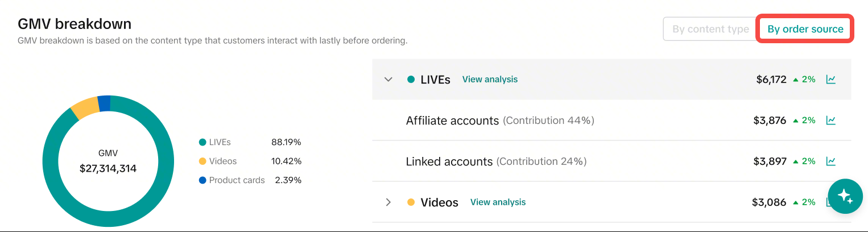Viewport: 868px width, 232px height.
Task: Click the LIVEs $6,172 GMV value
Action: click(x=771, y=80)
